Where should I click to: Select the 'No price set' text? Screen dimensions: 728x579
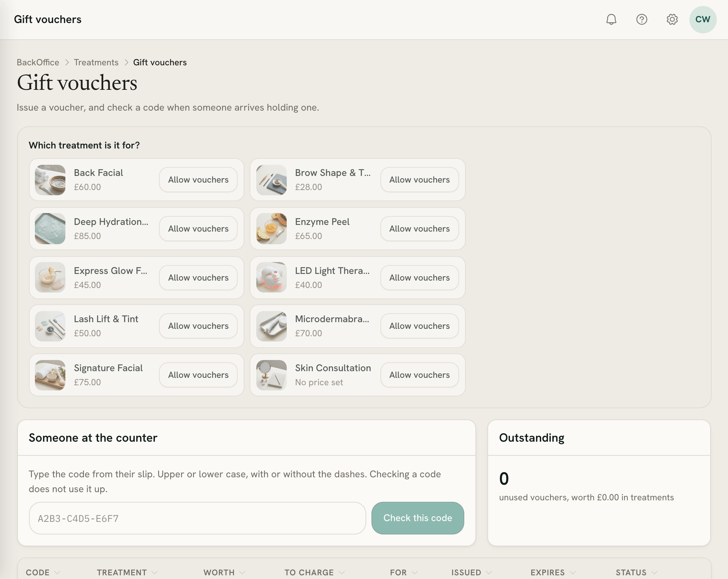[x=319, y=382]
